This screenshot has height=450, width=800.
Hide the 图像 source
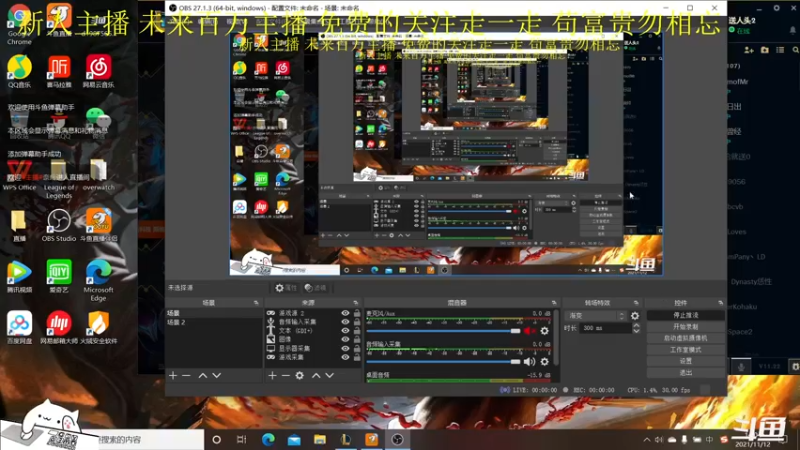click(x=345, y=339)
